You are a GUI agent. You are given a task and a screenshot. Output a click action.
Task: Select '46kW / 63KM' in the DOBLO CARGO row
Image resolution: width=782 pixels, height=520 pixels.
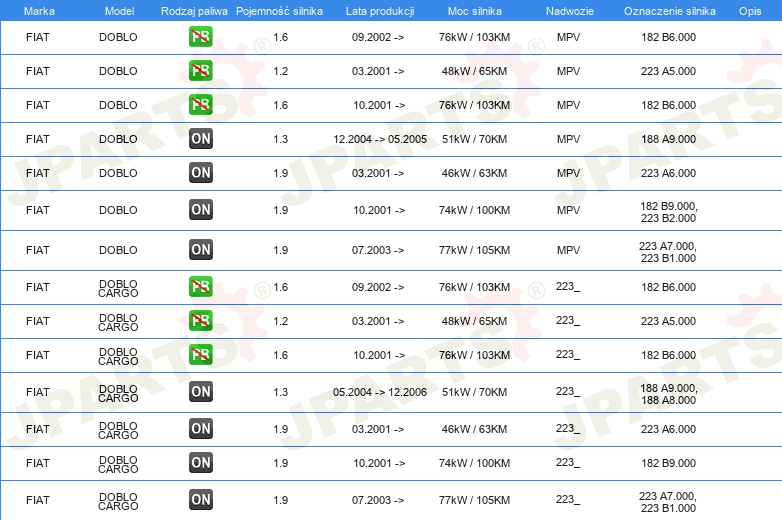click(x=474, y=429)
